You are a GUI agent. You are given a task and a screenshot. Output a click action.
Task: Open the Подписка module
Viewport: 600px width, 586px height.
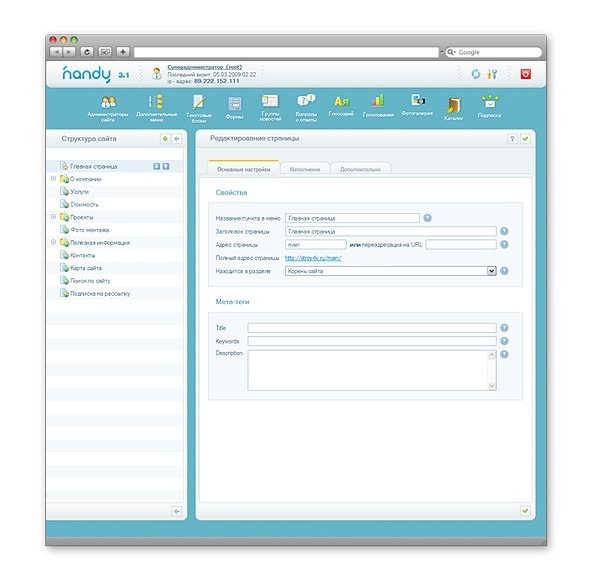[x=489, y=106]
